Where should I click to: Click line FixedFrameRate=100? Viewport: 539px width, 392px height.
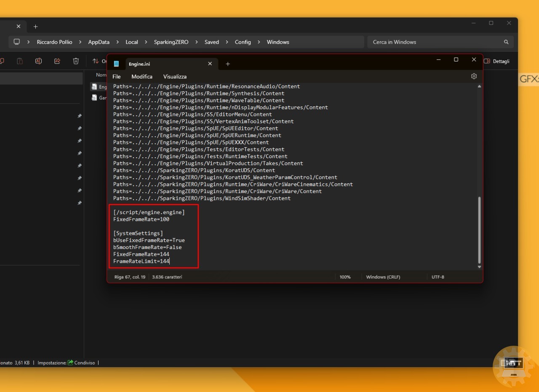[x=141, y=219]
